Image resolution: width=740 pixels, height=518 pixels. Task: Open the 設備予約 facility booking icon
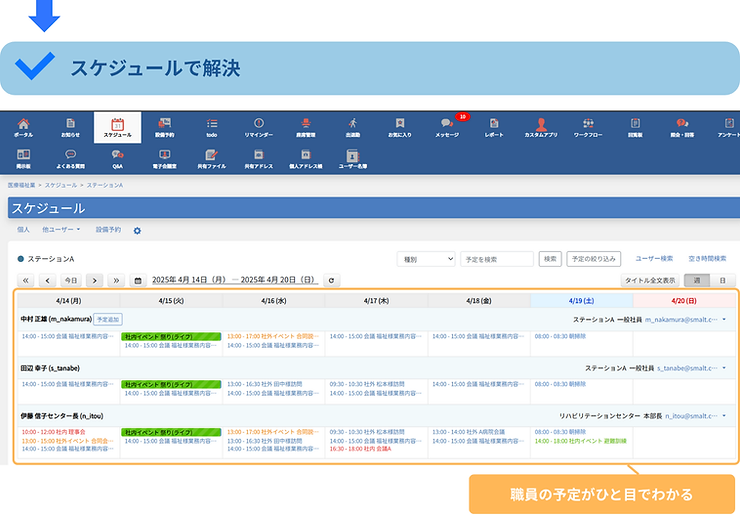[165, 126]
